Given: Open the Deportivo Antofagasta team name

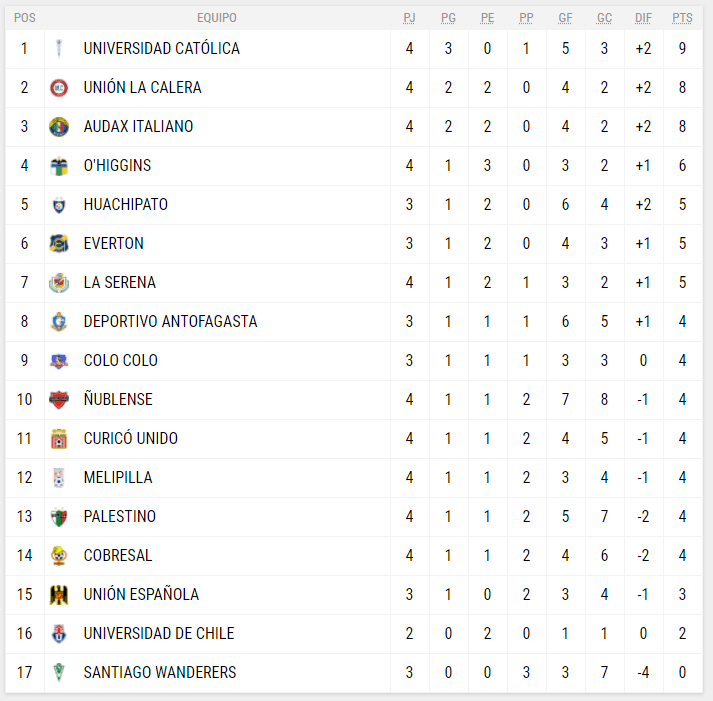Looking at the screenshot, I should [x=170, y=321].
